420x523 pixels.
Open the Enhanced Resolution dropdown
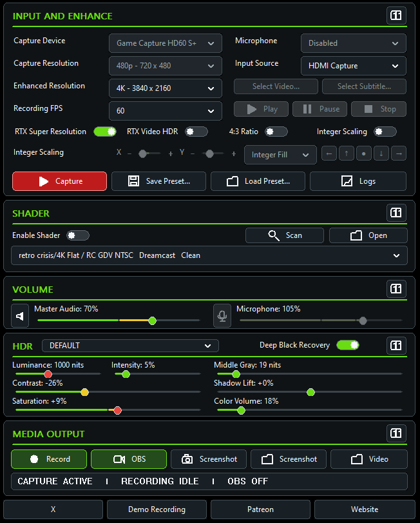165,88
